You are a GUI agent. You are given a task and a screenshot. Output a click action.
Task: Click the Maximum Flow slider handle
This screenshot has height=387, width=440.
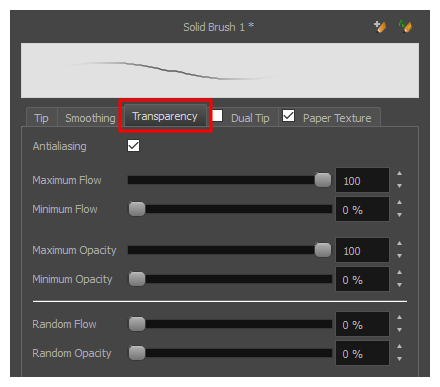click(x=323, y=180)
